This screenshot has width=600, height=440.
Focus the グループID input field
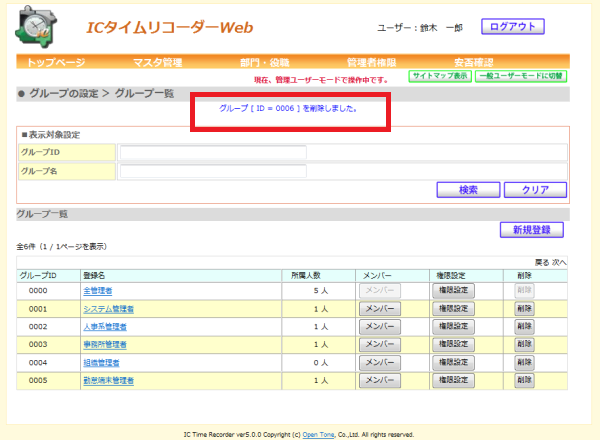(213, 152)
